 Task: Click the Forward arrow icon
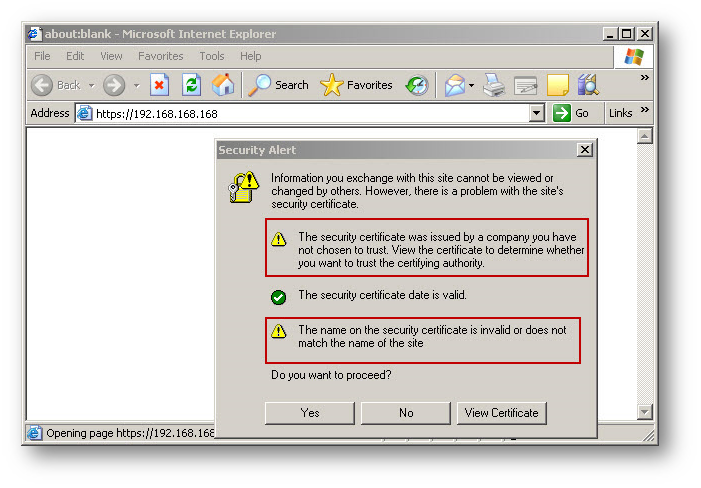(x=114, y=85)
